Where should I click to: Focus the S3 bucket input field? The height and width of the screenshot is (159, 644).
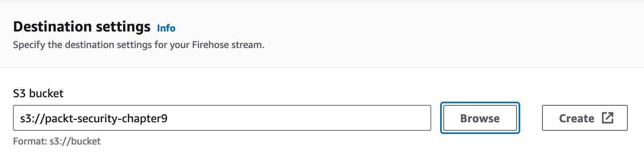pyautogui.click(x=222, y=118)
